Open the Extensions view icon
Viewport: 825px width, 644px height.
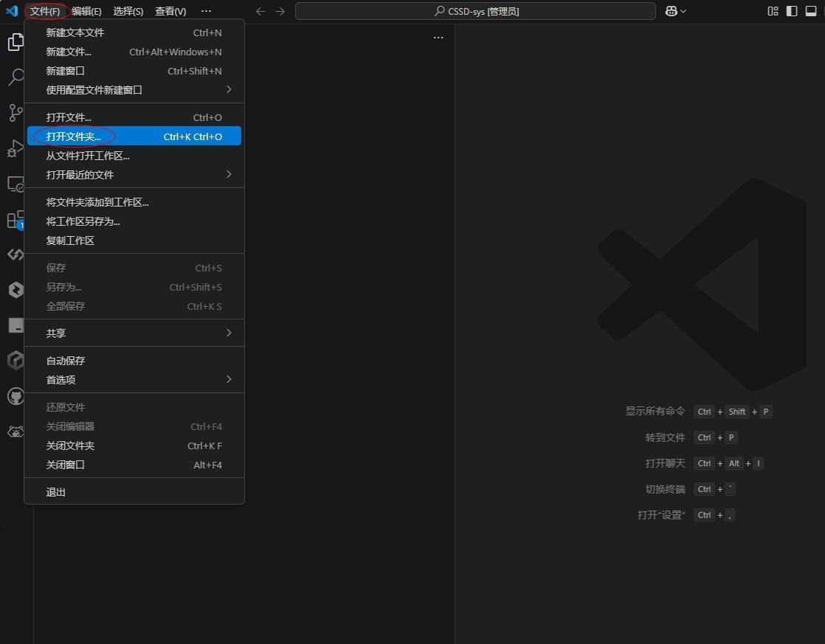click(x=15, y=219)
